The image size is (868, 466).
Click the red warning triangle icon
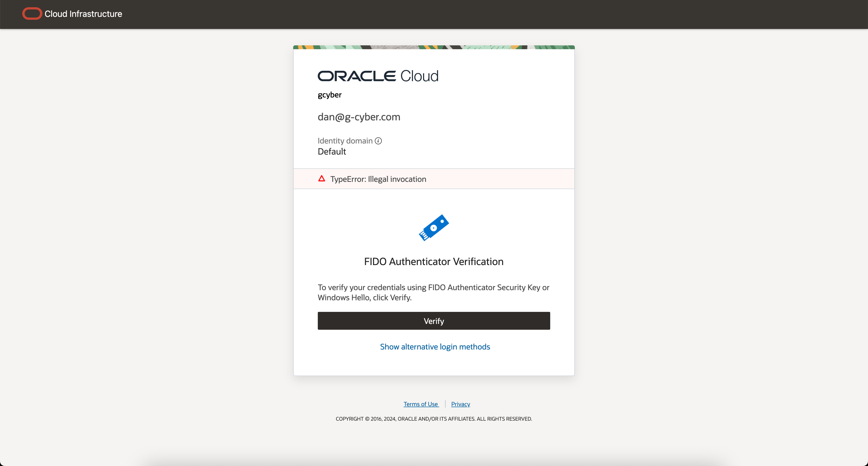321,179
